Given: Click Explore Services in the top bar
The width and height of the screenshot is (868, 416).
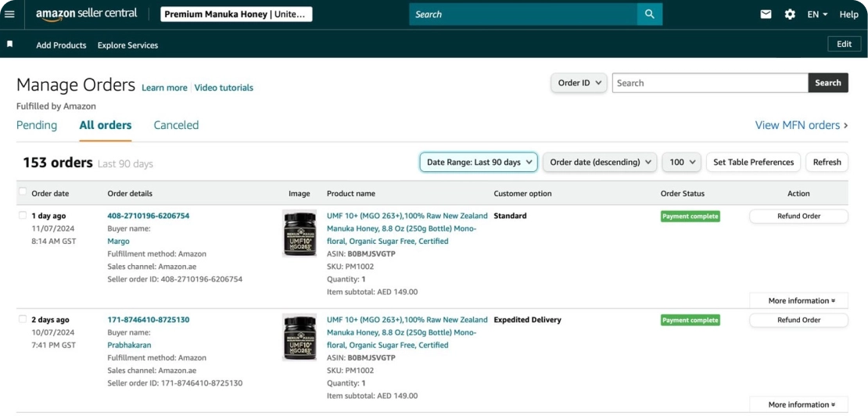Looking at the screenshot, I should coord(128,45).
